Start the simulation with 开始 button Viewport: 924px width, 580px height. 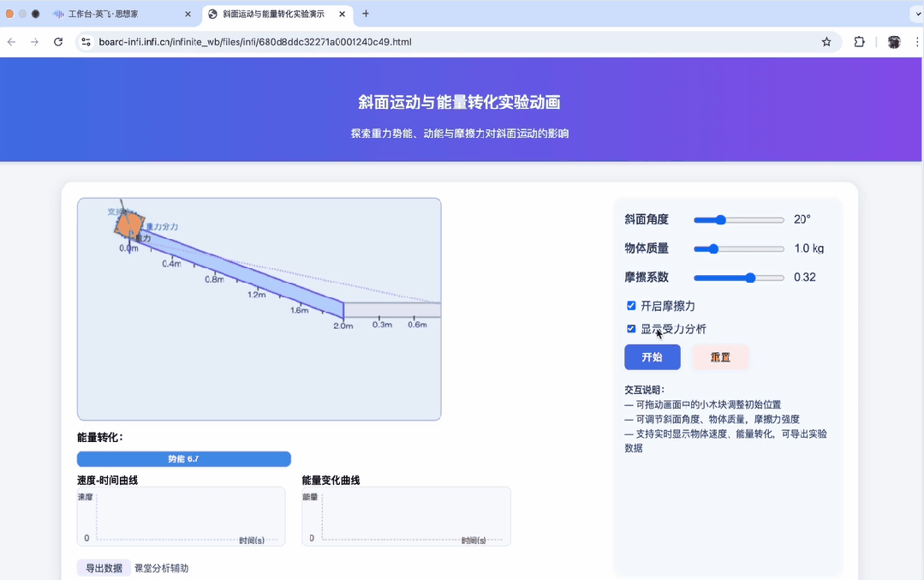tap(653, 357)
